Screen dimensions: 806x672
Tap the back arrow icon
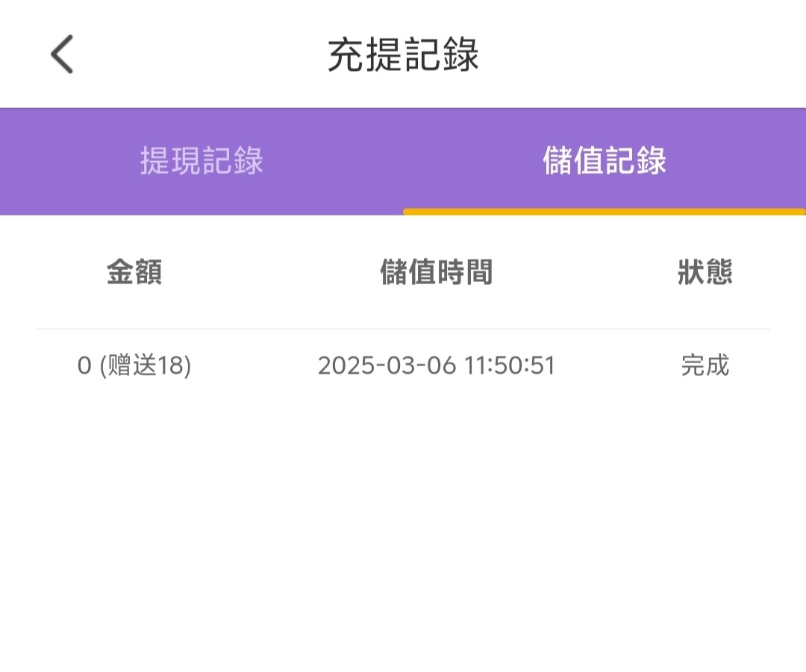(62, 54)
